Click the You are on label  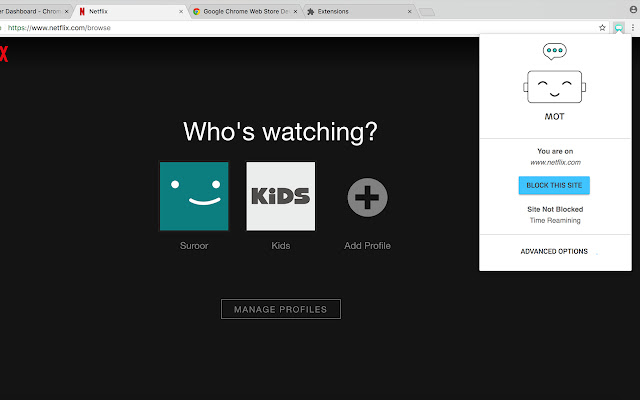(x=555, y=151)
